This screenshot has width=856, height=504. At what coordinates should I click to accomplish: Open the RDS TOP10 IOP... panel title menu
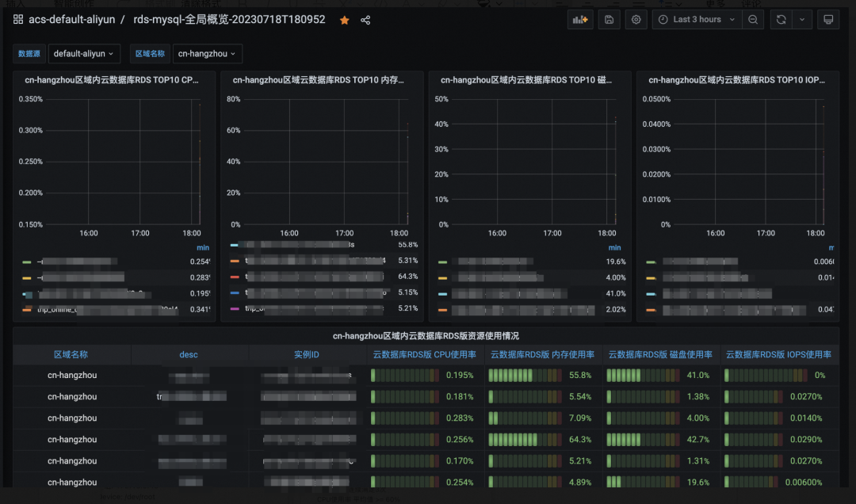(736, 80)
